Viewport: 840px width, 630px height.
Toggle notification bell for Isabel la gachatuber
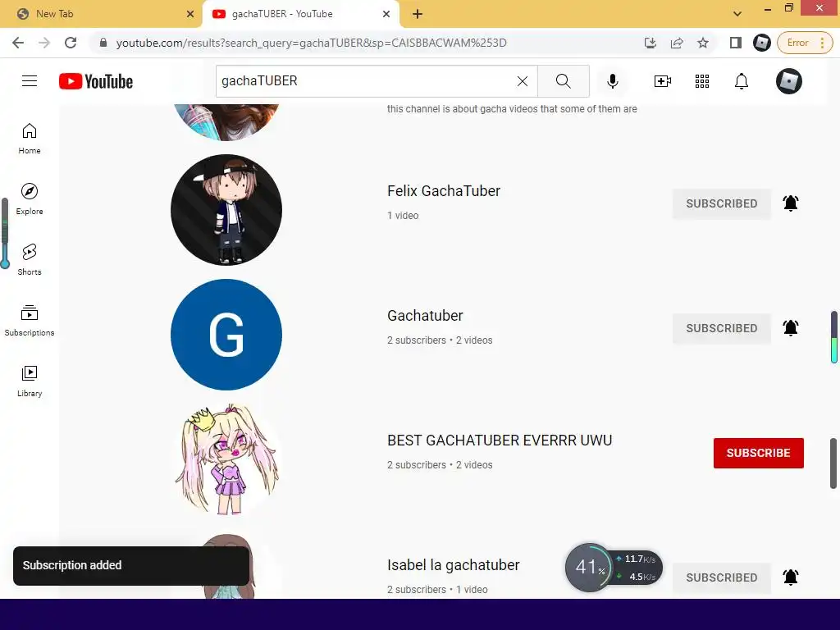[791, 577]
